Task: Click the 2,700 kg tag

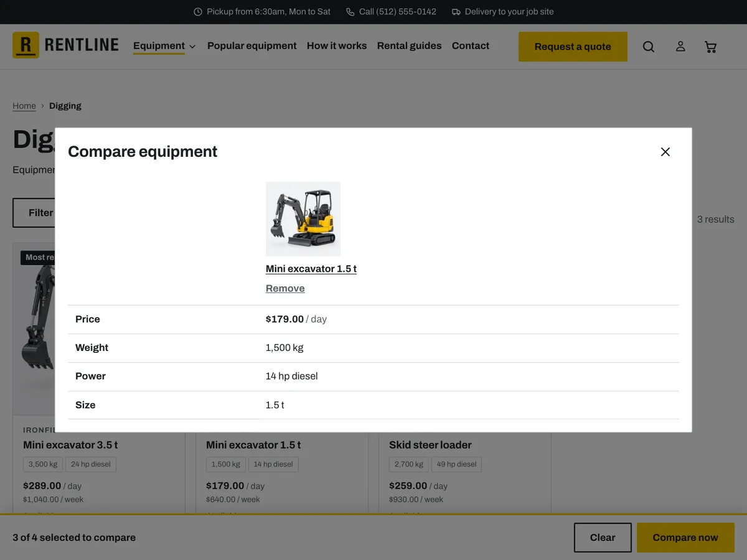Action: coord(409,464)
